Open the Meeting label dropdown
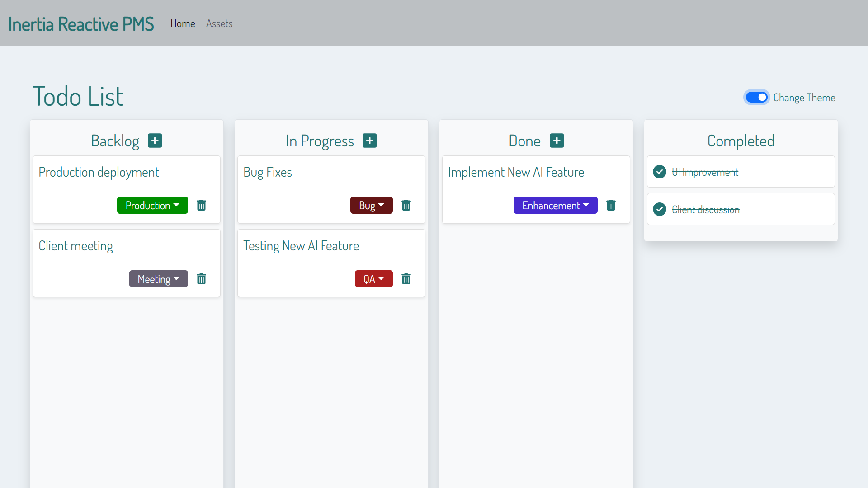The width and height of the screenshot is (868, 488). click(158, 279)
